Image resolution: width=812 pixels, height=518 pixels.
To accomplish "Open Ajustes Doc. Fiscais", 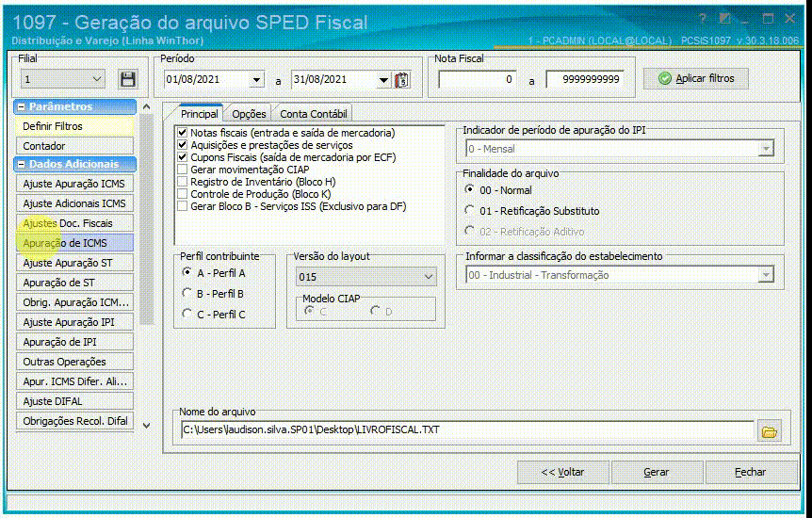I will [75, 223].
